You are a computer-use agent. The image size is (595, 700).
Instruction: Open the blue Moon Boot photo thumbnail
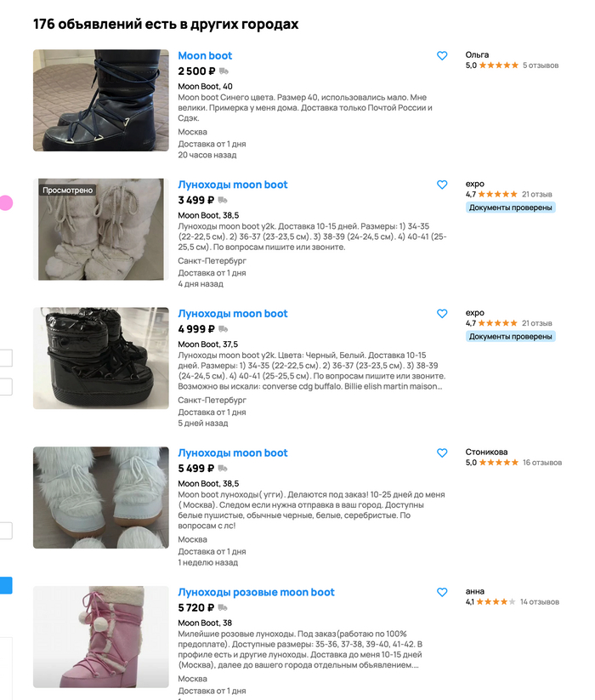(101, 100)
